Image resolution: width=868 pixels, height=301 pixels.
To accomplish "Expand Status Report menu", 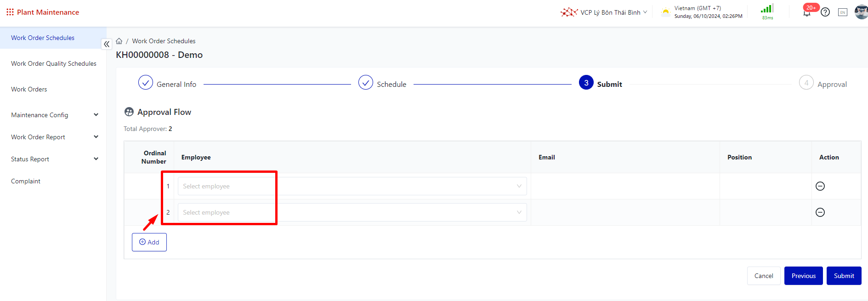I will [54, 159].
